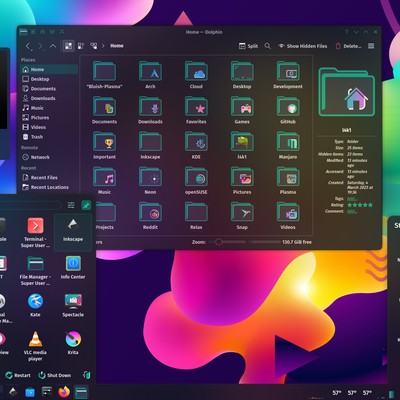Open the Inkscape folder in Dolphin
The image size is (400, 400).
(x=150, y=145)
